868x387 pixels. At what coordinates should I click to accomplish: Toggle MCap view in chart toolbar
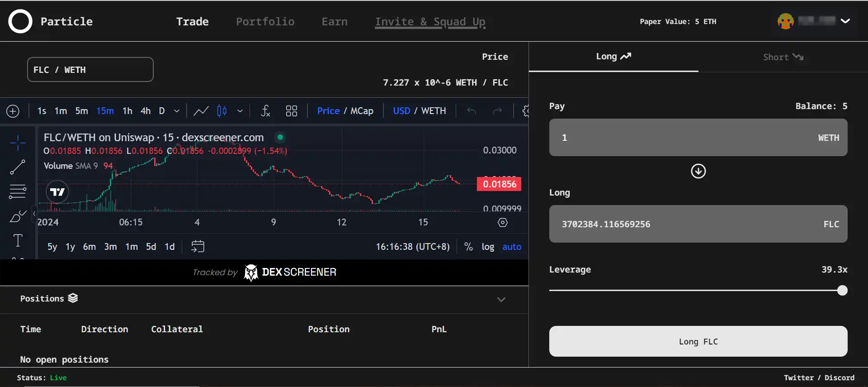362,111
